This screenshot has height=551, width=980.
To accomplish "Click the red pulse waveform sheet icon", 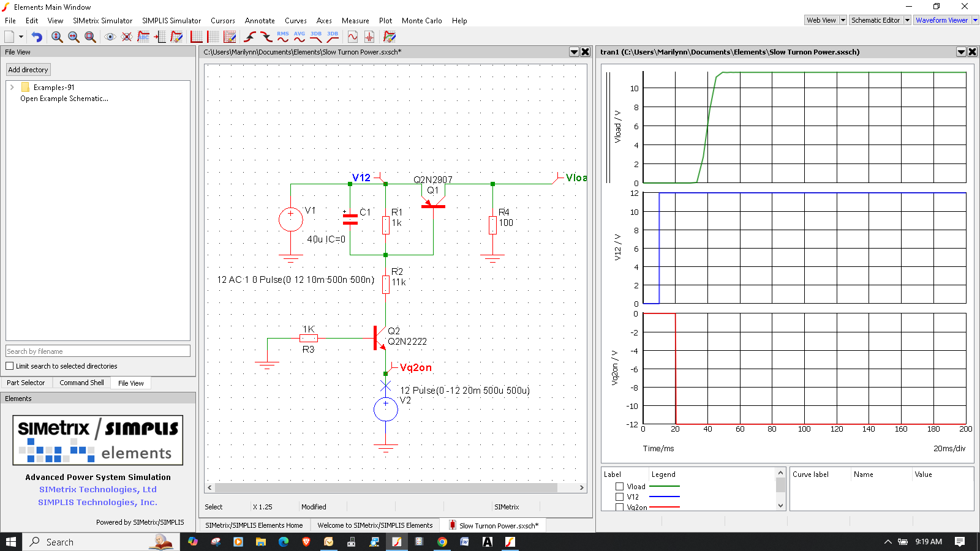I will coord(369,37).
